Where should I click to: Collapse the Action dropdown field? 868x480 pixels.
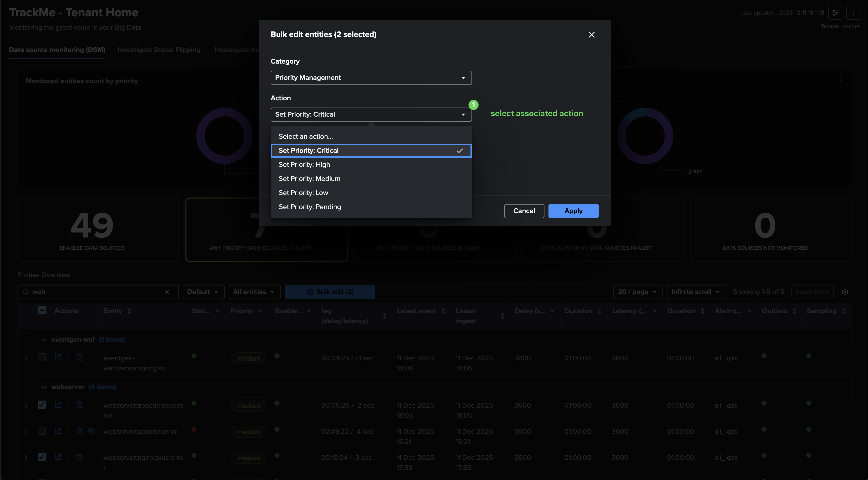point(371,114)
